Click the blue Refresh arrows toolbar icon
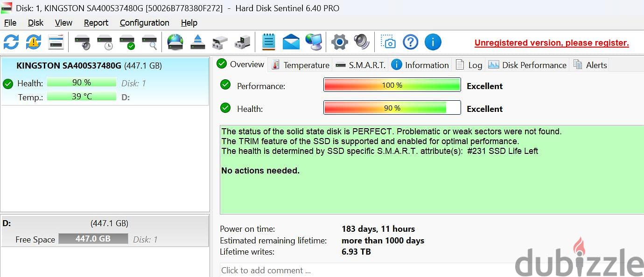The width and height of the screenshot is (644, 277). pos(11,42)
